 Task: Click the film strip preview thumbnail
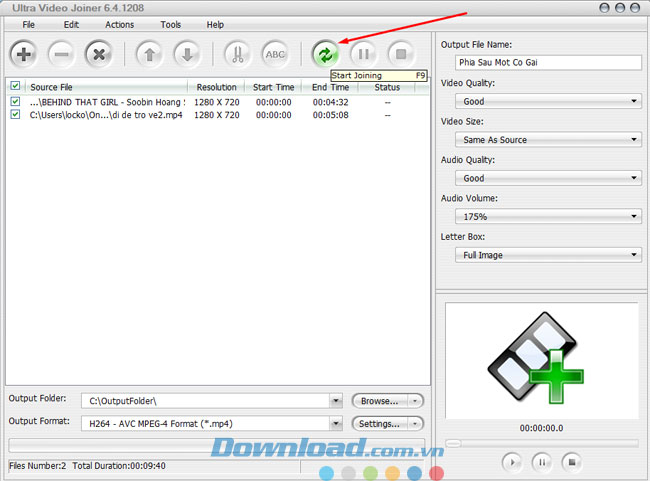point(536,358)
